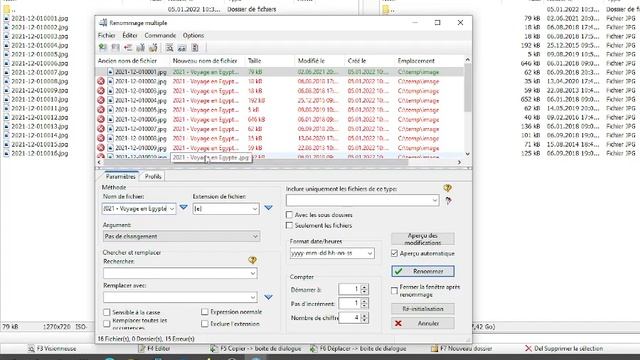Screen dimensions: 640x360
Task: Click the help icon beside the file-type filter
Action: (447, 188)
